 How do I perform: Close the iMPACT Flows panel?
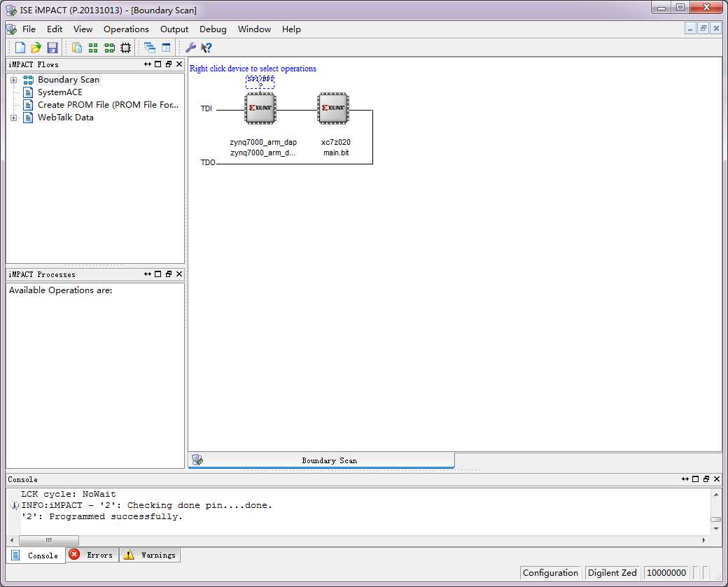coord(179,64)
